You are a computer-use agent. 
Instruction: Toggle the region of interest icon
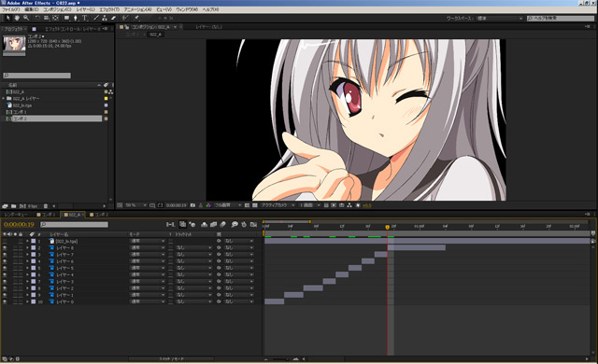point(247,205)
